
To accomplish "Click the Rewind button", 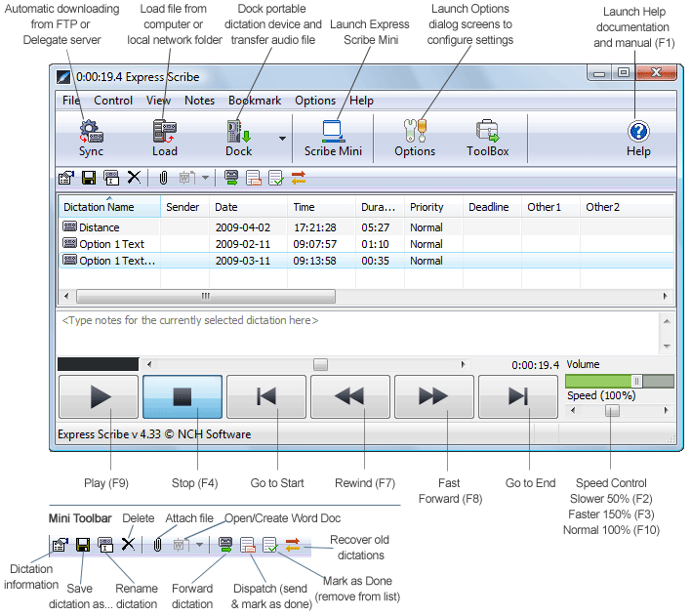I will (x=350, y=396).
